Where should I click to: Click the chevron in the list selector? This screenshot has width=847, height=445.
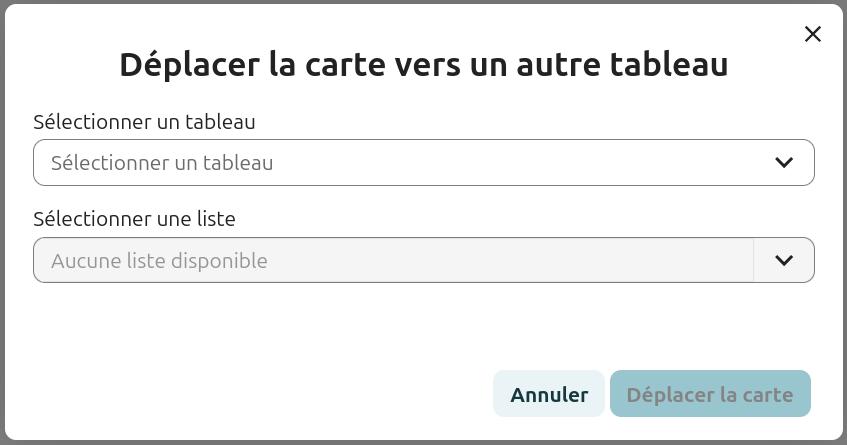click(784, 260)
